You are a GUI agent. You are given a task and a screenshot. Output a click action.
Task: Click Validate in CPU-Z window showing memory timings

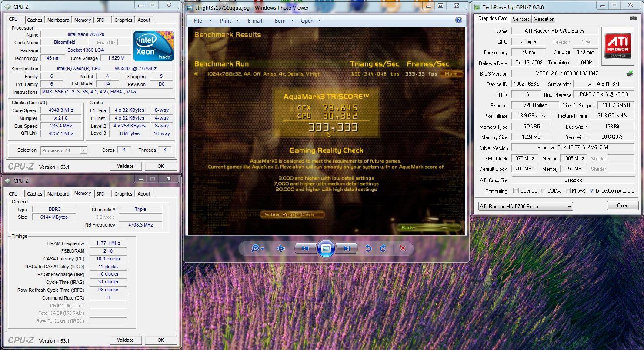coord(125,340)
